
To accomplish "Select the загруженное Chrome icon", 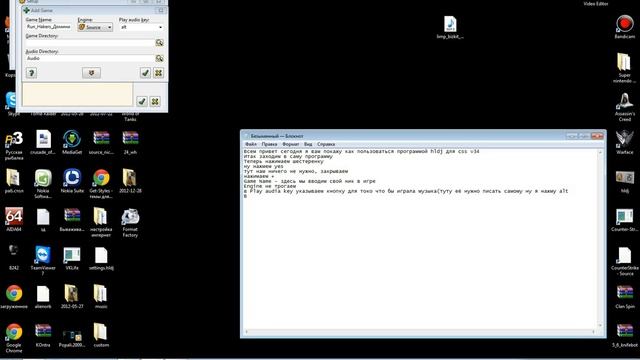I will 14,297.
